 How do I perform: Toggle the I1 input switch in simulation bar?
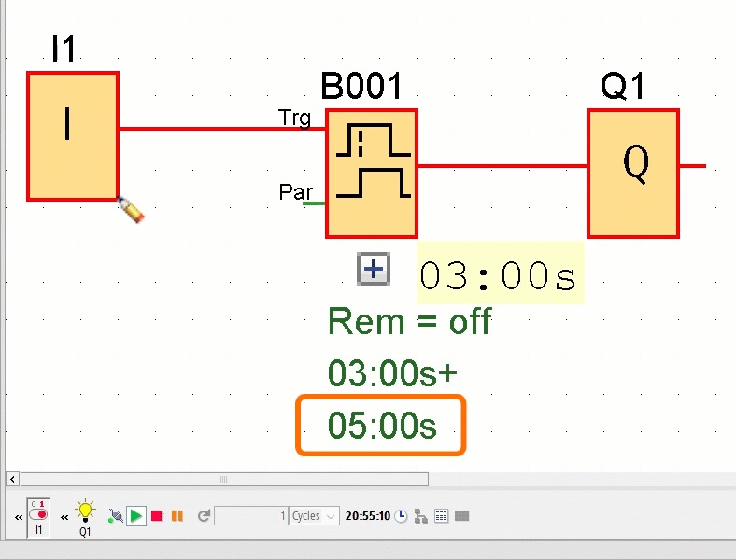(x=38, y=518)
